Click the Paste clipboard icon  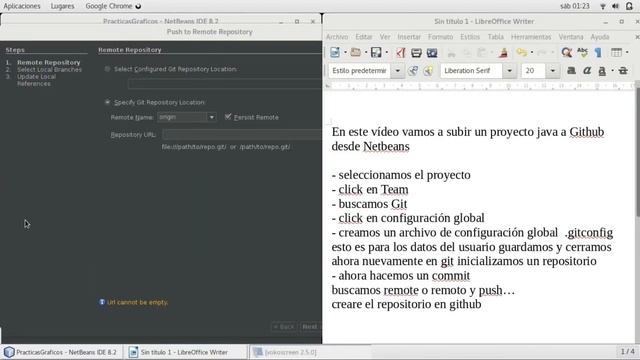482,52
